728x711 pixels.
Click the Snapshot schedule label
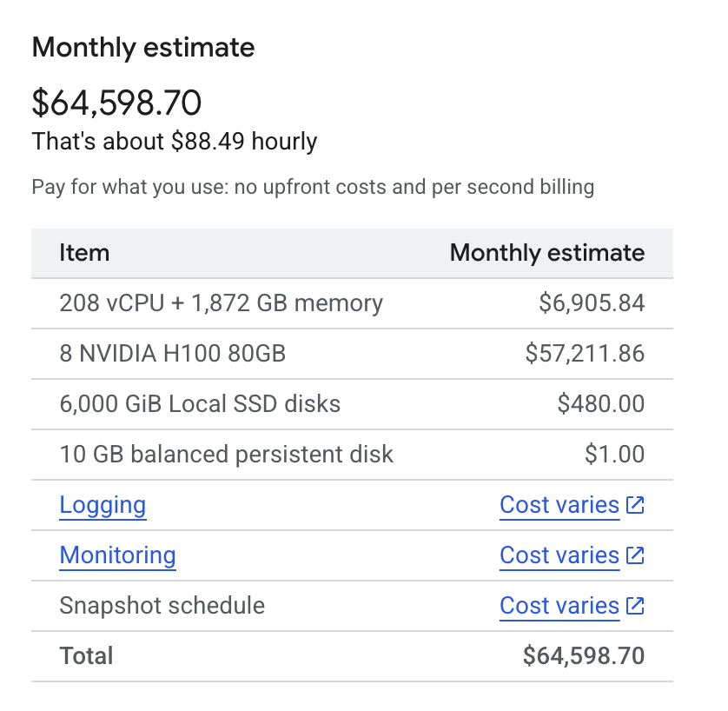(x=162, y=606)
